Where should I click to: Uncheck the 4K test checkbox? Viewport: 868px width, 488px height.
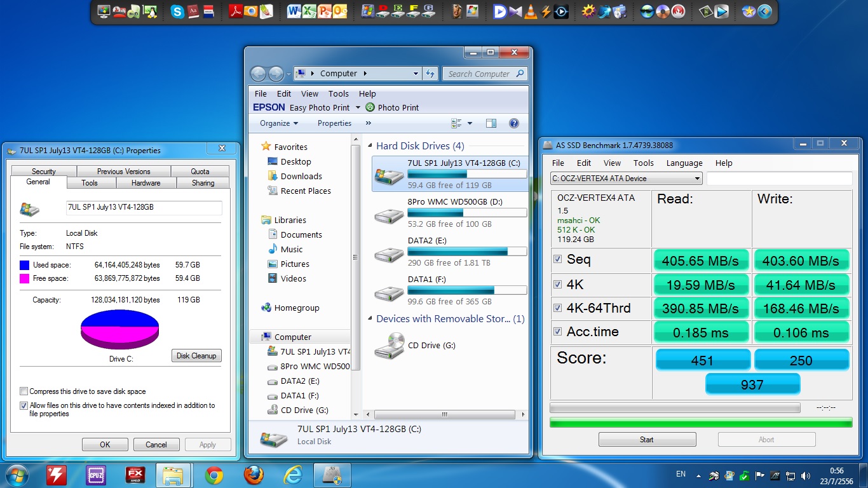click(x=558, y=284)
